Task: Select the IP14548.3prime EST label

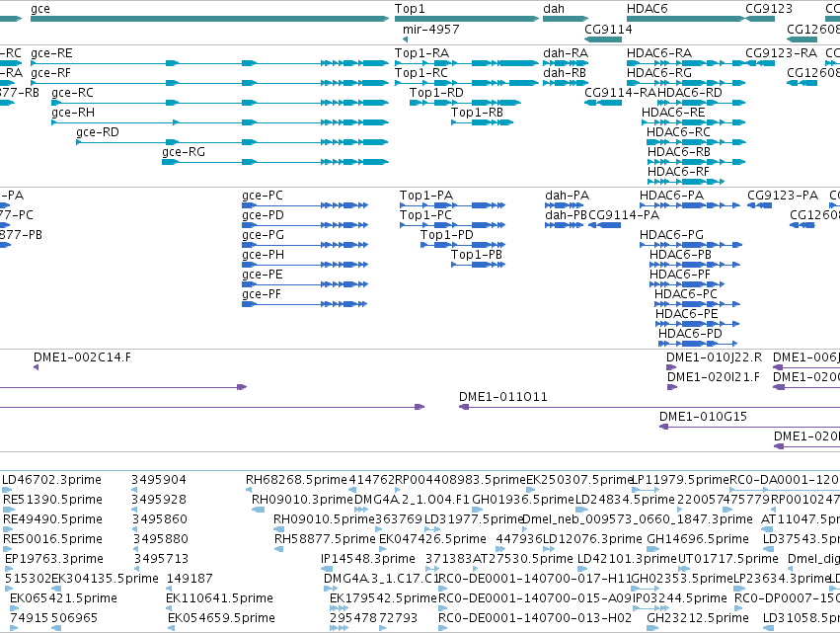Action: (x=368, y=560)
